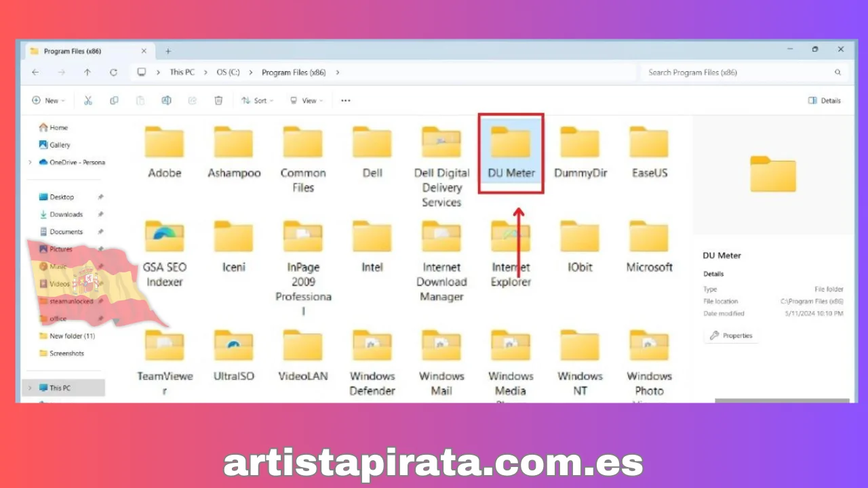The width and height of the screenshot is (868, 488).
Task: Open the UltraISO folder
Action: pos(234,356)
